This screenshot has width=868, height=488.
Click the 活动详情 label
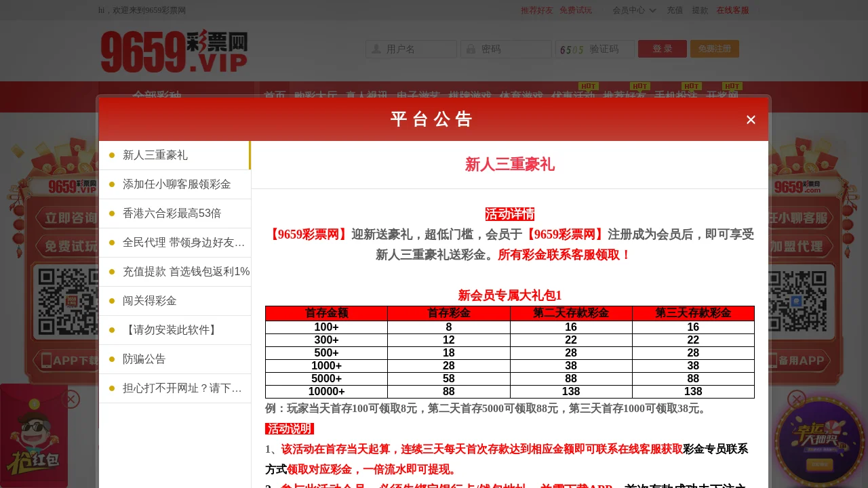pos(510,214)
